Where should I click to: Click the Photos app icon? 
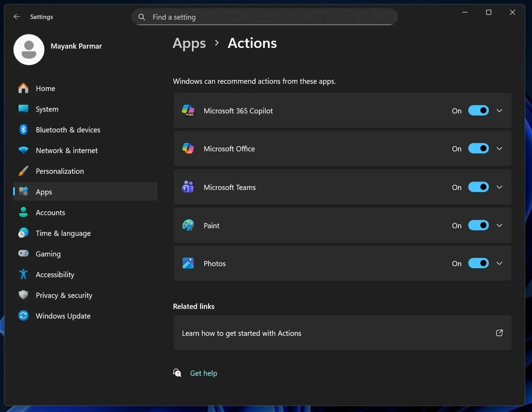(x=188, y=263)
